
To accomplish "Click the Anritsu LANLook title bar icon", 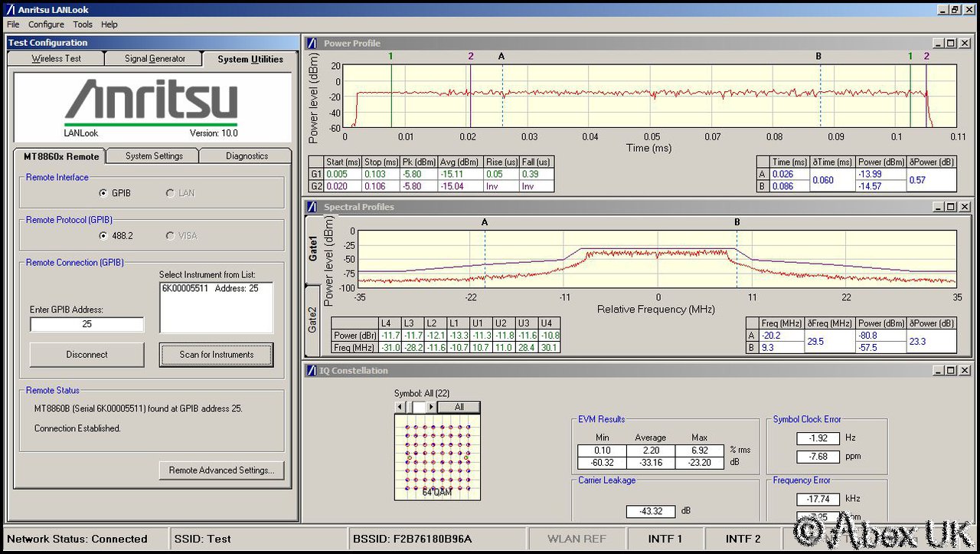I will click(x=10, y=9).
